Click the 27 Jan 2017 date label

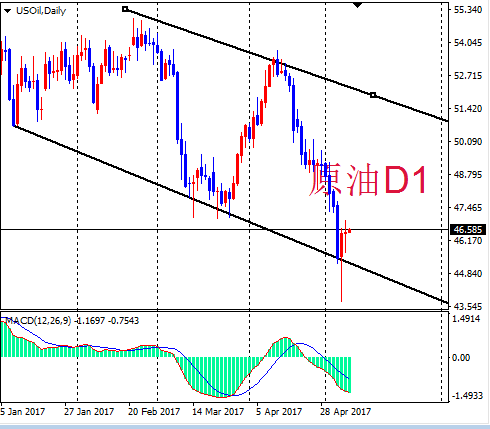point(89,412)
